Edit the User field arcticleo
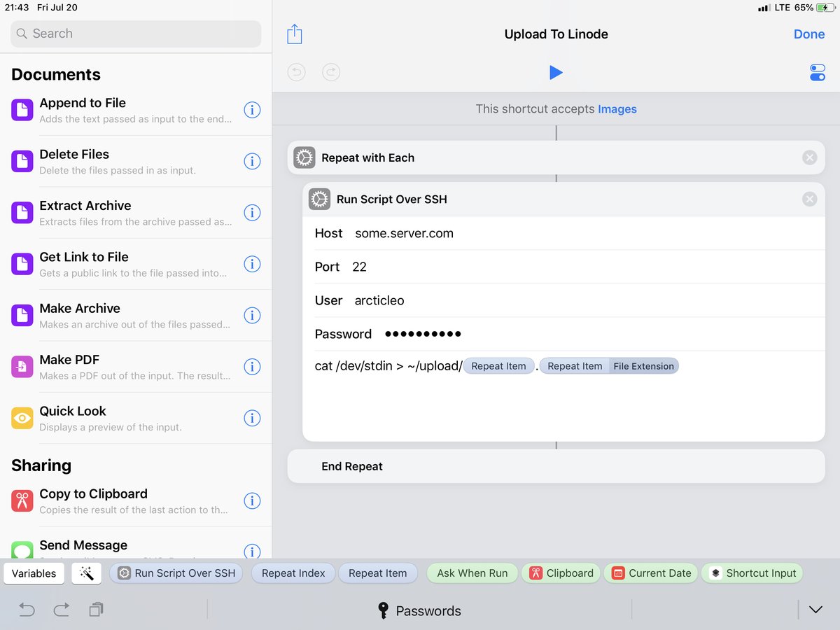The width and height of the screenshot is (840, 630). [563, 300]
